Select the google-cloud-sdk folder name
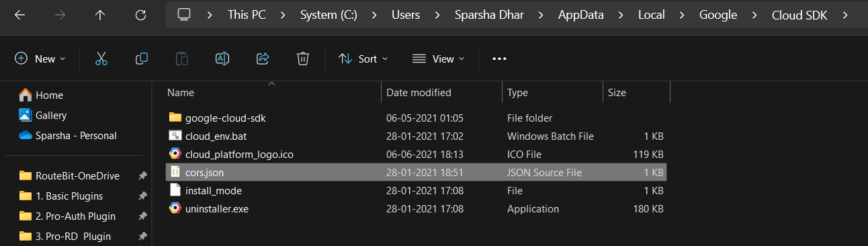This screenshot has height=246, width=868. tap(226, 118)
